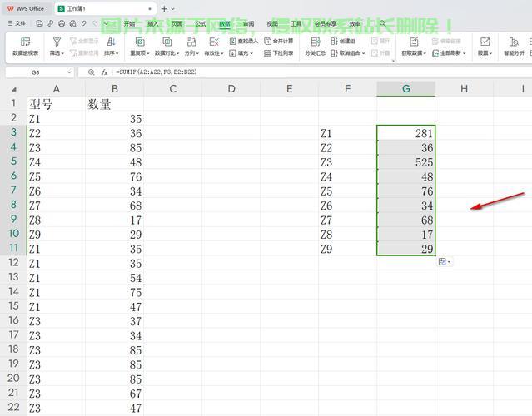This screenshot has width=532, height=416.
Task: Click the undo arrow icon
Action: [83, 23]
